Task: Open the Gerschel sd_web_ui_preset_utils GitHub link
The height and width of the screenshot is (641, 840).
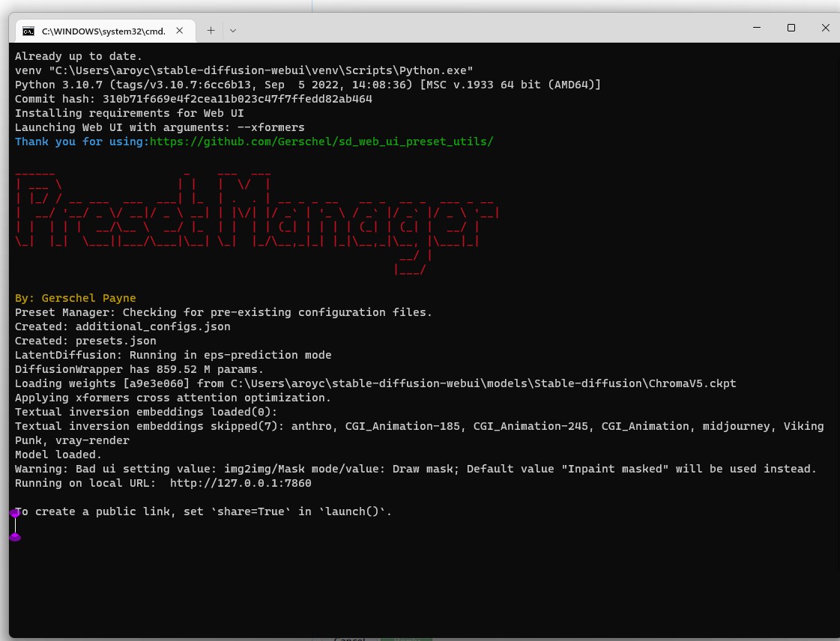Action: tap(321, 142)
